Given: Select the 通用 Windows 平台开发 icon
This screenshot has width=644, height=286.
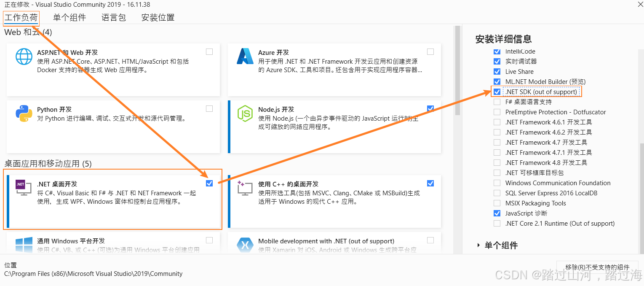Looking at the screenshot, I should click(24, 245).
